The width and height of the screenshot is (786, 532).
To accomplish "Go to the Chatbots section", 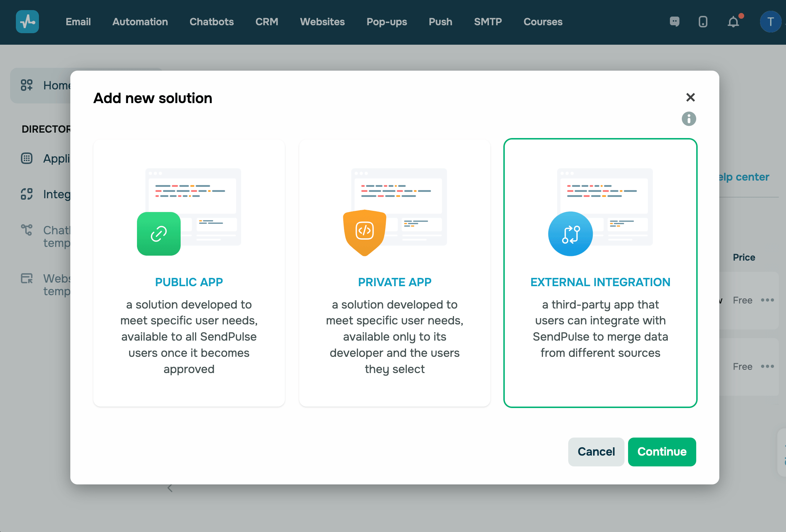I will click(212, 22).
